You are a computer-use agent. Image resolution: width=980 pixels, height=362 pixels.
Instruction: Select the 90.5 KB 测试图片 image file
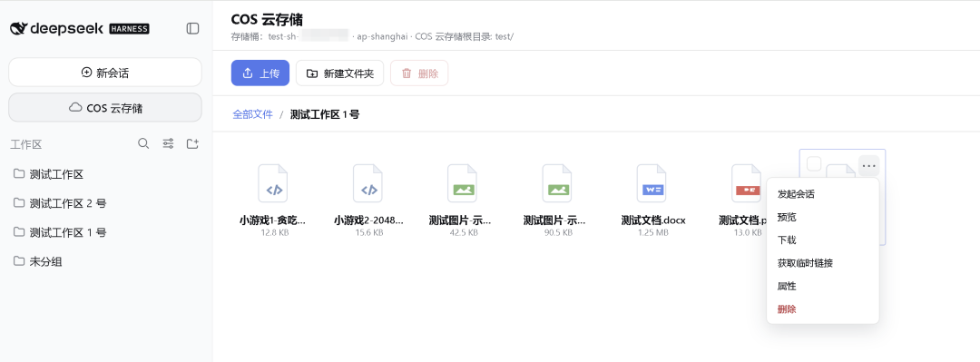(x=557, y=183)
